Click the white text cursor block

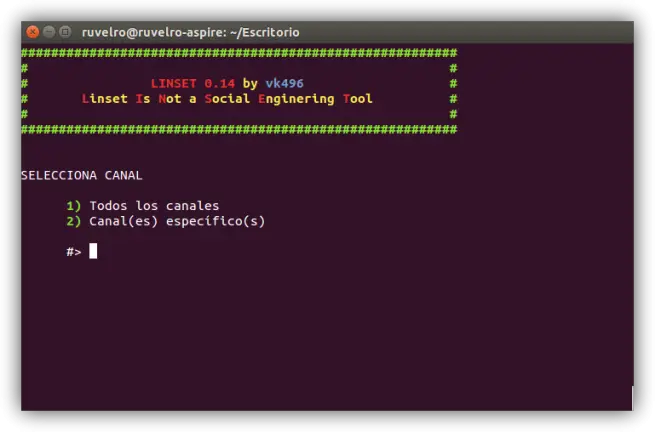pyautogui.click(x=93, y=251)
